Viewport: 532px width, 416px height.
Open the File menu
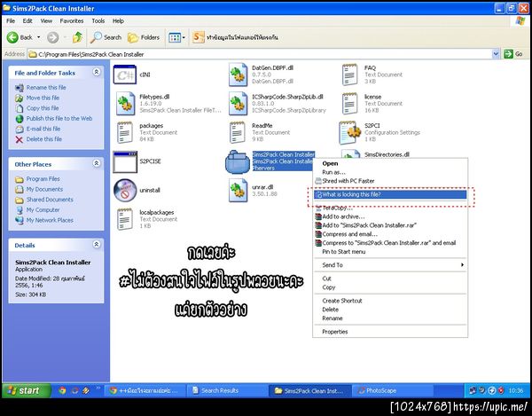[11, 21]
